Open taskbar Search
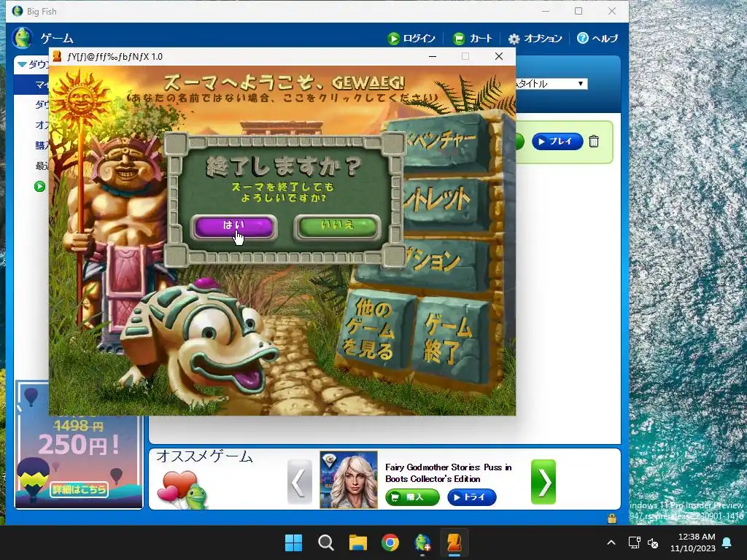Screen dimensions: 747x560 click(x=326, y=542)
